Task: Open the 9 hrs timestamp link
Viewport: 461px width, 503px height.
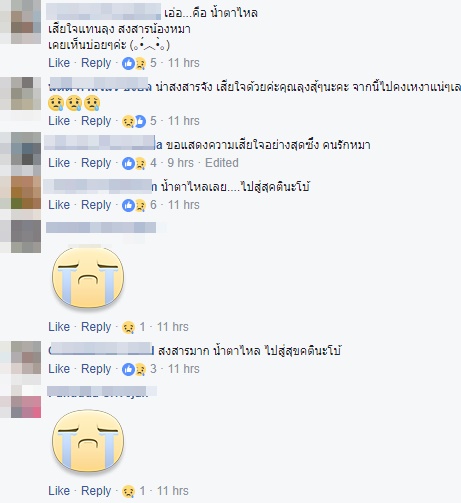Action: pos(180,163)
